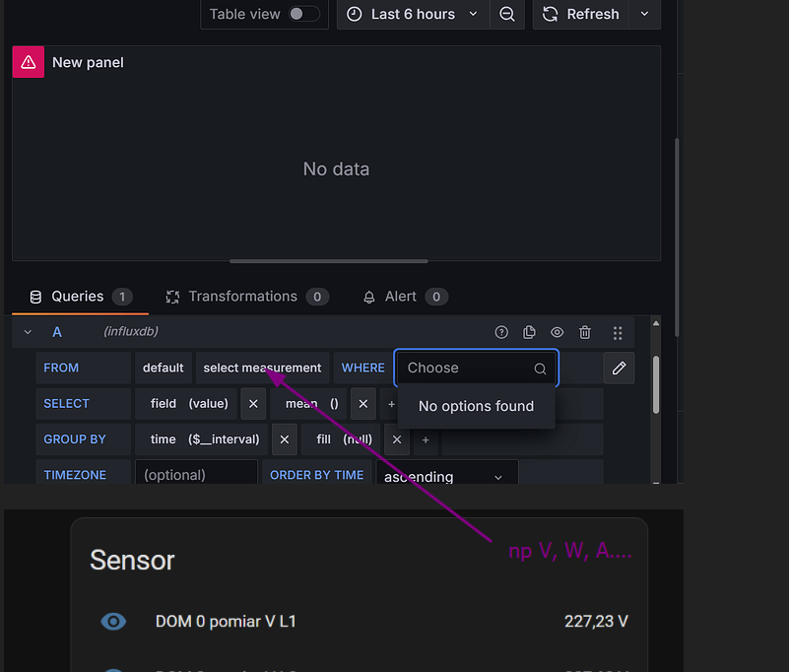The width and height of the screenshot is (789, 672).
Task: Open the Last 6 hours time picker
Action: (413, 14)
